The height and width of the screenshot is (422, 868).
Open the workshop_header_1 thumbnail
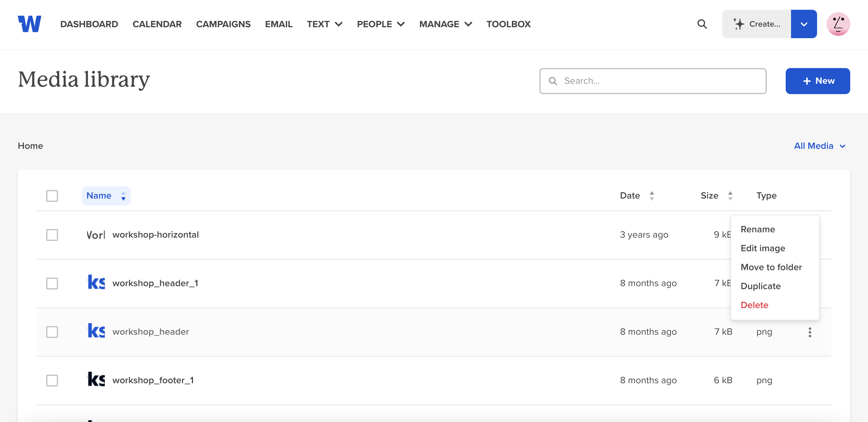tap(96, 283)
